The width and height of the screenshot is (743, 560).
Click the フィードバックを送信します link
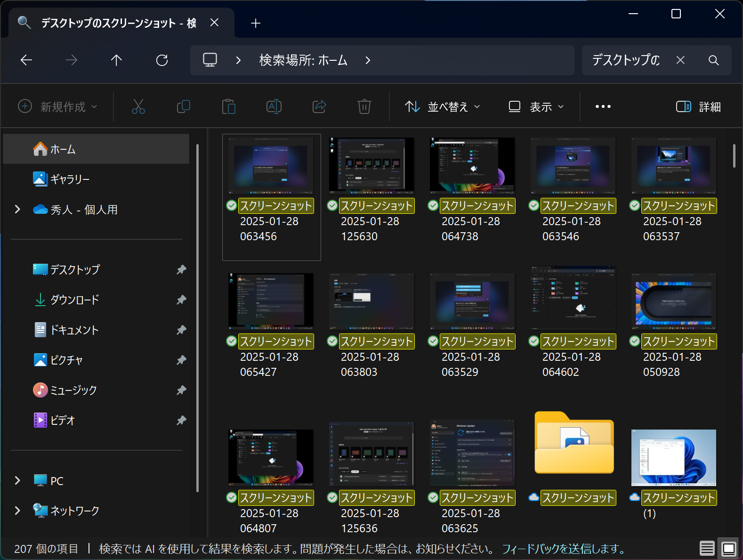coord(564,549)
